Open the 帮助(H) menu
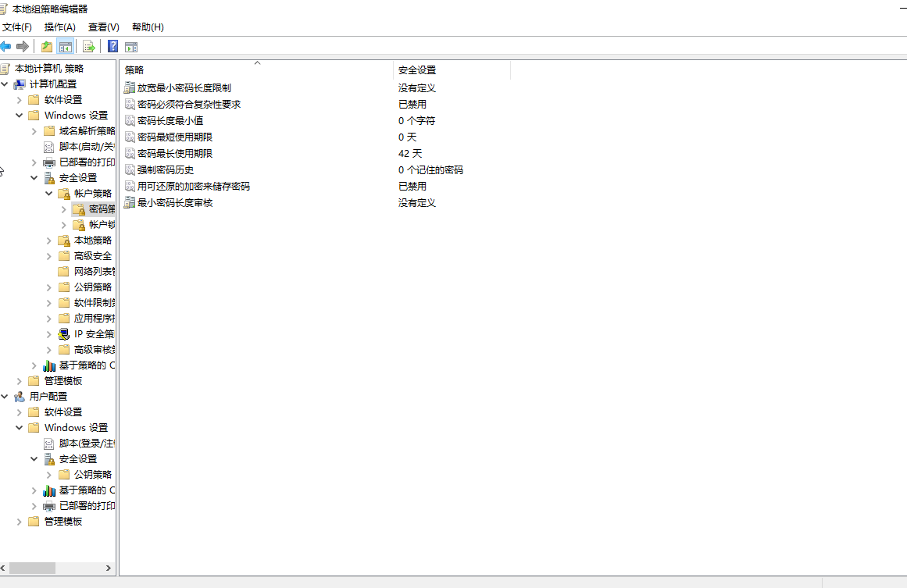Viewport: 907px width, 588px height. point(148,27)
